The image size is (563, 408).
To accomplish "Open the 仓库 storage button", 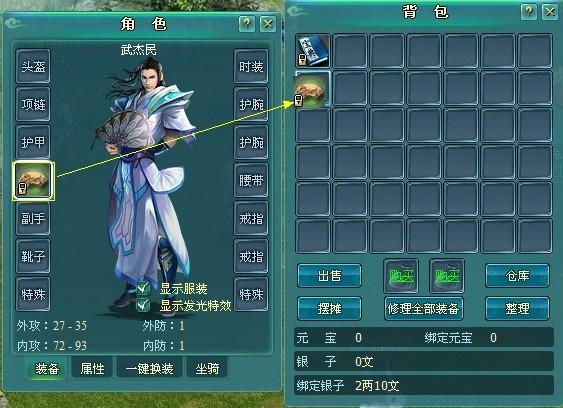I will click(517, 275).
